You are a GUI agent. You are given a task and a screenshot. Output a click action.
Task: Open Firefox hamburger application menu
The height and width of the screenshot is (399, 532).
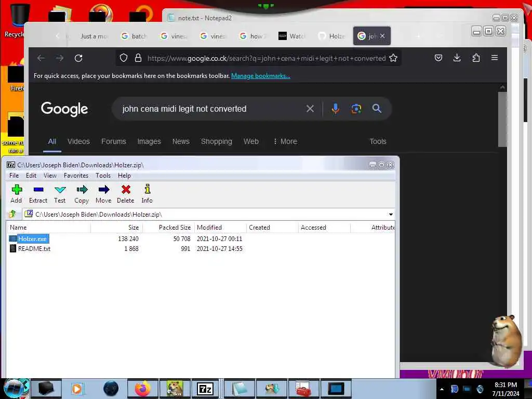[495, 58]
